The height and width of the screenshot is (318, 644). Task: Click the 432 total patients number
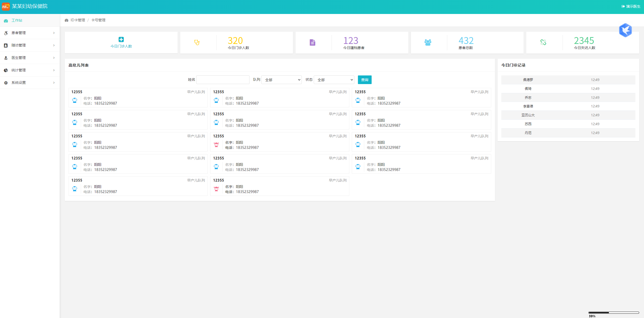466,41
